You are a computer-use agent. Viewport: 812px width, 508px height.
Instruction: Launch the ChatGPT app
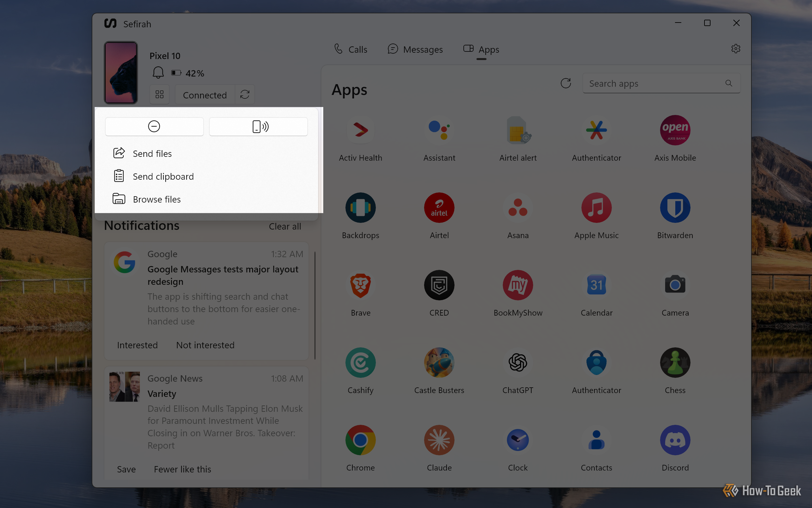coord(518,371)
